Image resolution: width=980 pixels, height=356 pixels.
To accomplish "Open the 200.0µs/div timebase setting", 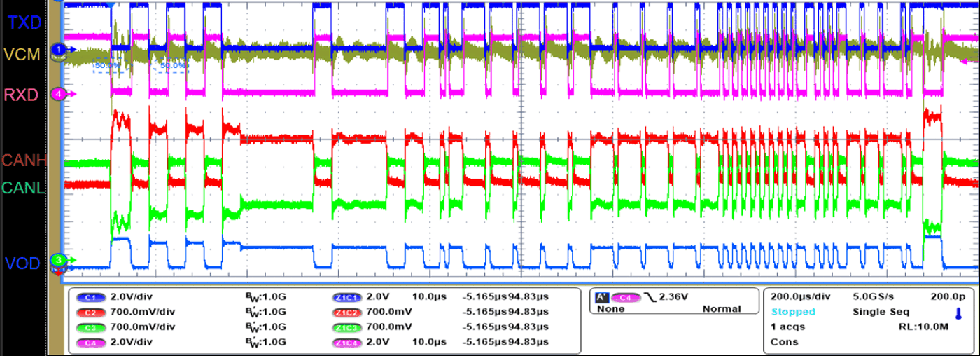I will click(798, 297).
